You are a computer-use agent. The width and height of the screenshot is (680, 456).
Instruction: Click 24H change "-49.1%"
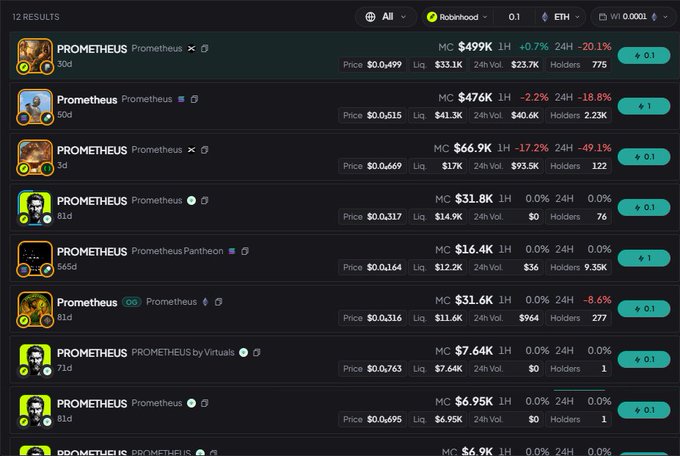594,148
